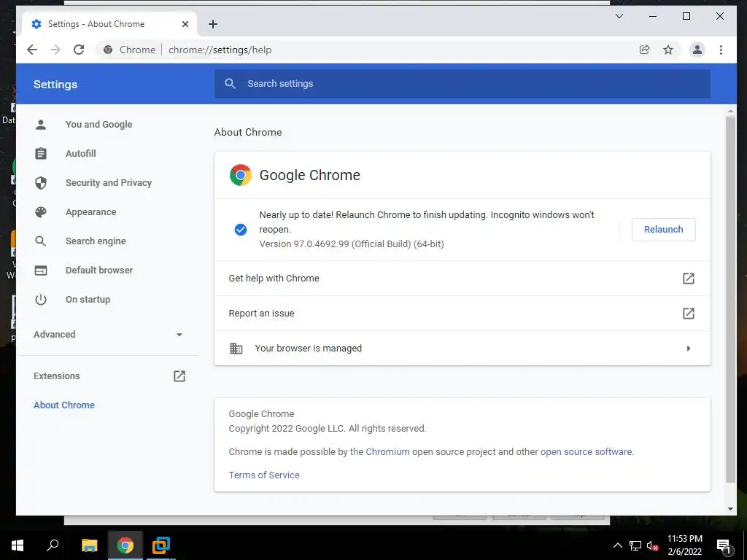
Task: Click the Get help external link icon
Action: coord(689,278)
